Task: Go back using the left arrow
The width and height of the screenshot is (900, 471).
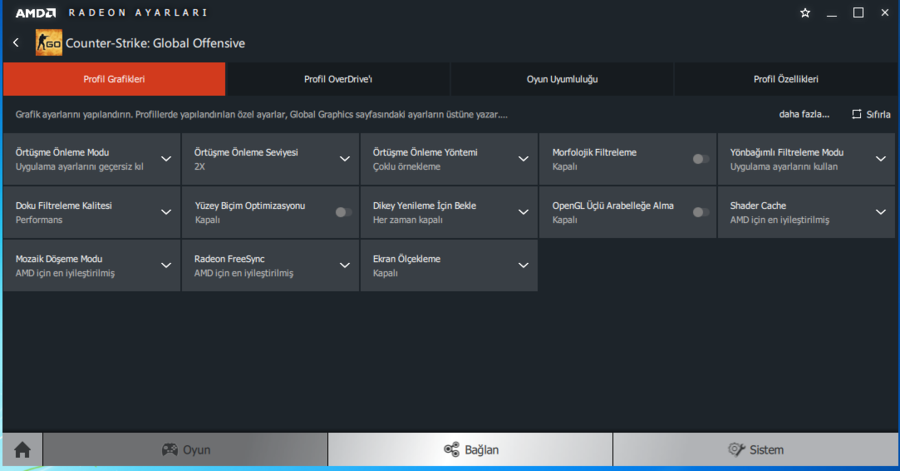Action: pos(16,42)
